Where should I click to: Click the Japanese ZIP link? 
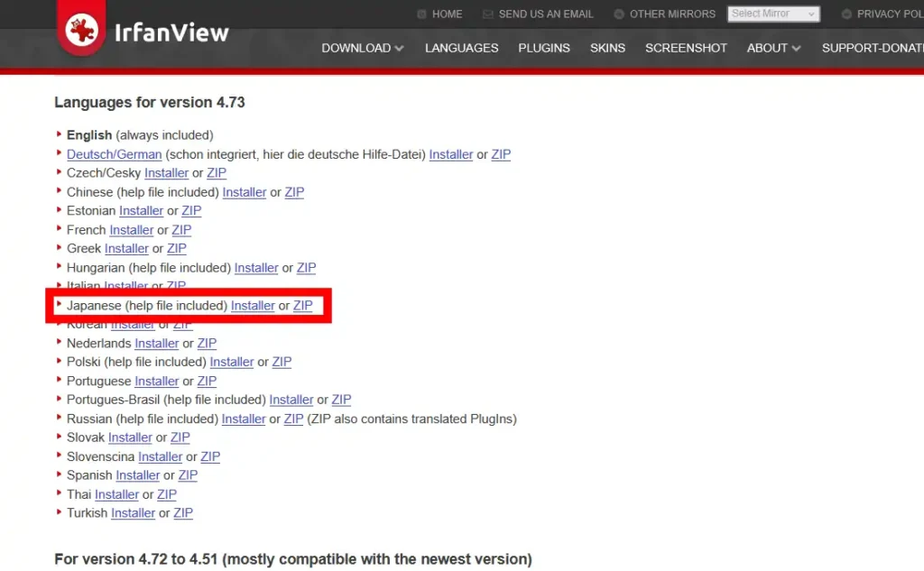[x=302, y=305]
